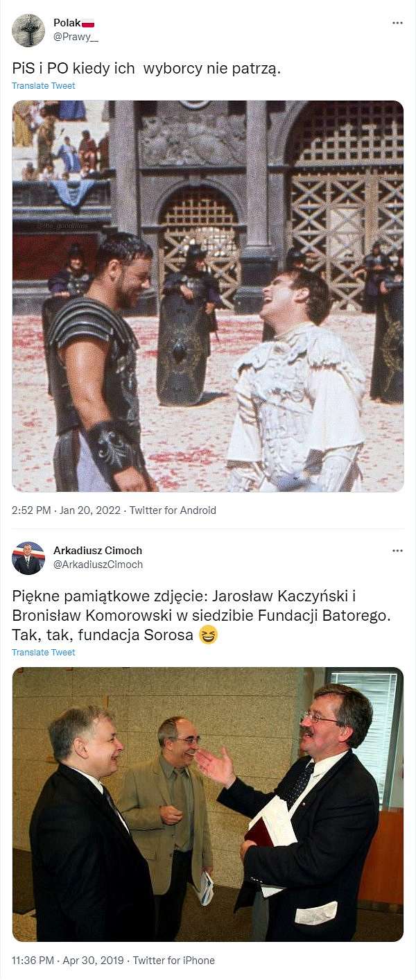The width and height of the screenshot is (416, 980).
Task: Click the Arkadiusz Cimoch display name
Action: (98, 551)
